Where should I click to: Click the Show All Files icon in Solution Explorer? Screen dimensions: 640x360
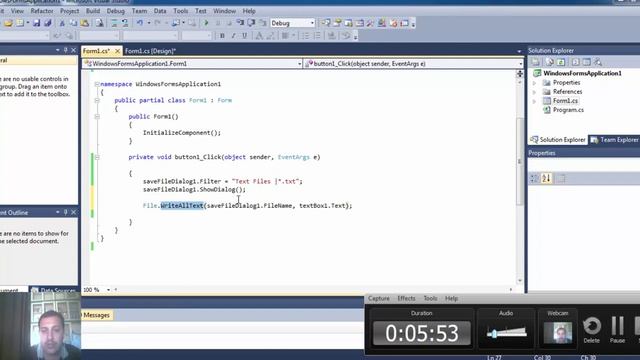click(550, 62)
